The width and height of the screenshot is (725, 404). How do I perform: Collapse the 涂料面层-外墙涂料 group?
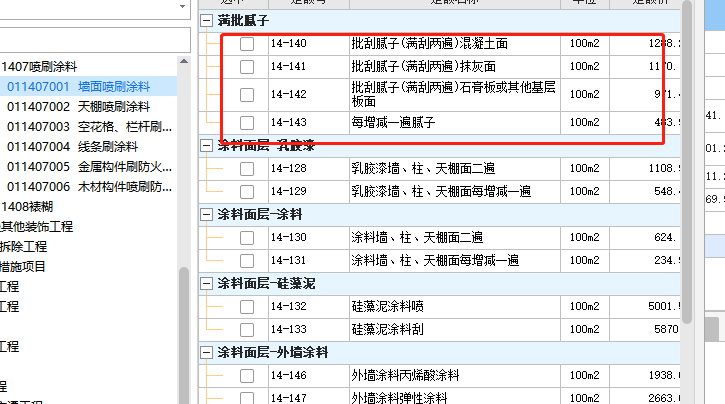pyautogui.click(x=206, y=353)
